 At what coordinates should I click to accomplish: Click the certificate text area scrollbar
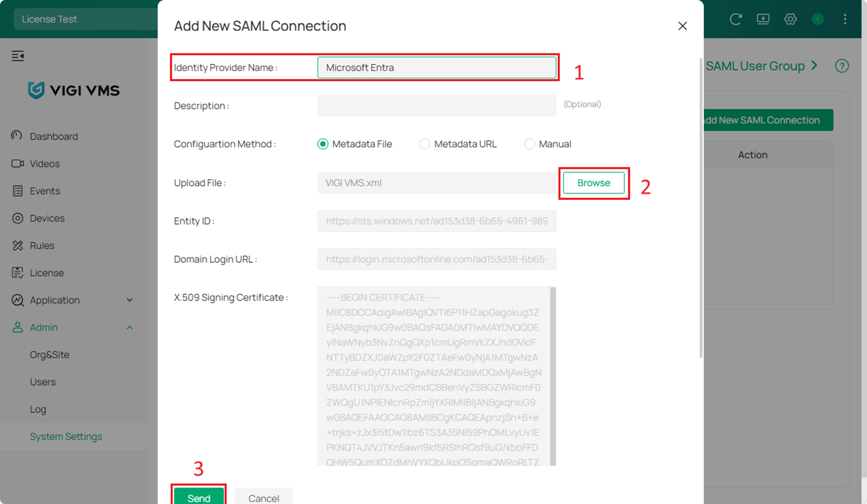(x=553, y=376)
